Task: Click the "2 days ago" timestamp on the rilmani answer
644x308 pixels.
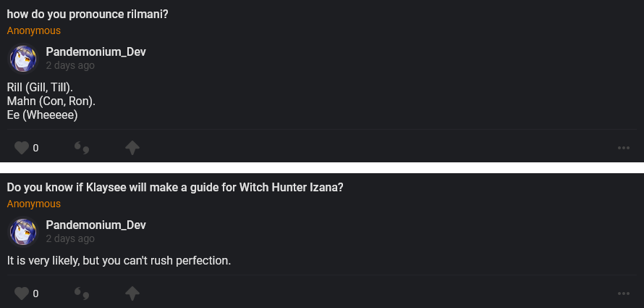Action: 70,65
